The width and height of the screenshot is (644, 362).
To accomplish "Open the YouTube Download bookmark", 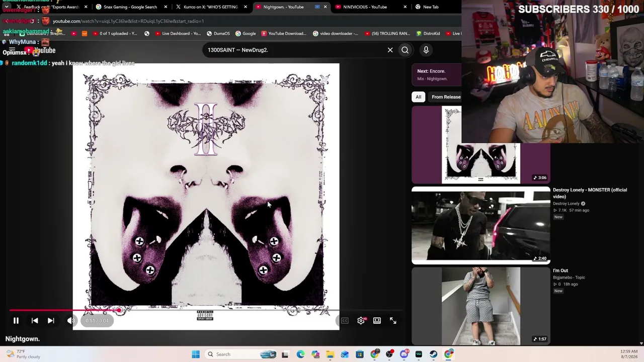I will 283,34.
